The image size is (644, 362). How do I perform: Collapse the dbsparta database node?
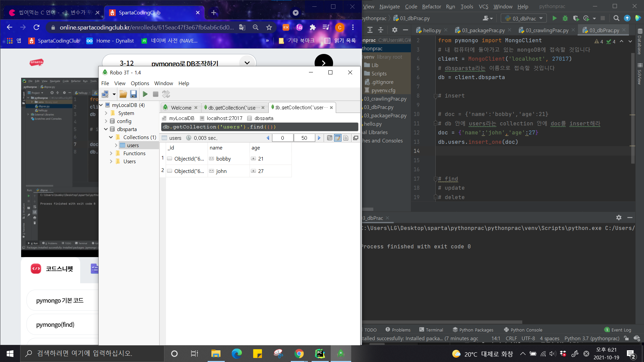pos(106,129)
